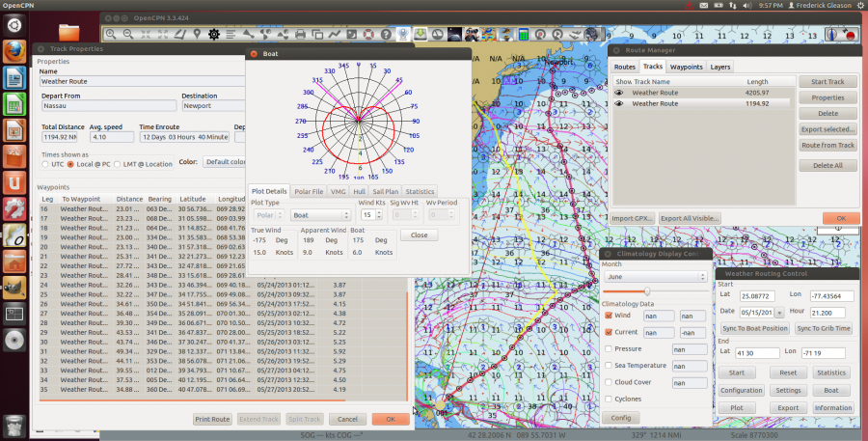Close the Boat dialog with Close button
The height and width of the screenshot is (441, 868).
420,235
